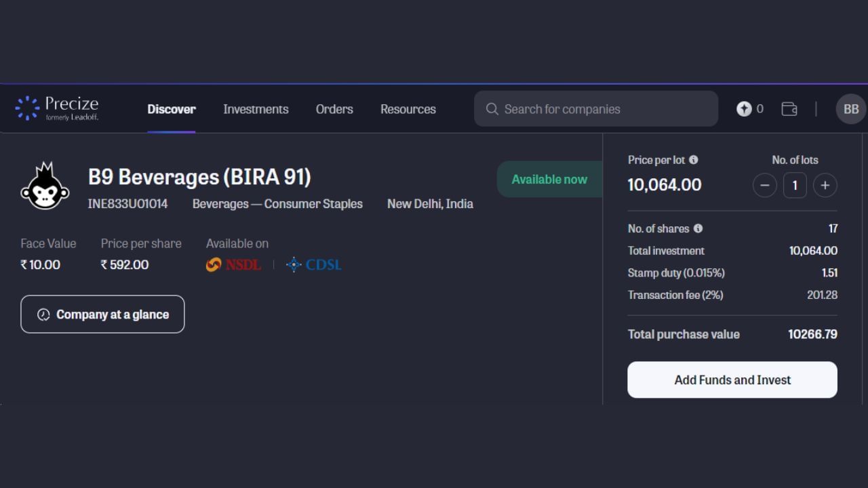
Task: Click the number of lots input box
Action: click(x=795, y=185)
